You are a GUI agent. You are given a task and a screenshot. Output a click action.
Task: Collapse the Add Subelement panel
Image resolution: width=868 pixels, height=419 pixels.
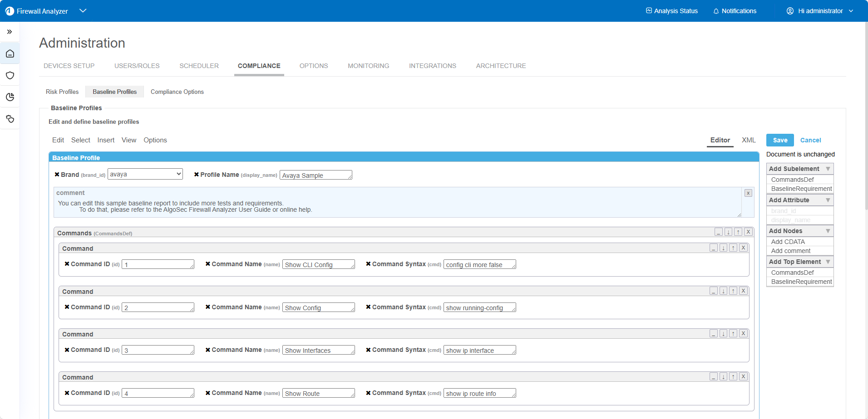(828, 169)
